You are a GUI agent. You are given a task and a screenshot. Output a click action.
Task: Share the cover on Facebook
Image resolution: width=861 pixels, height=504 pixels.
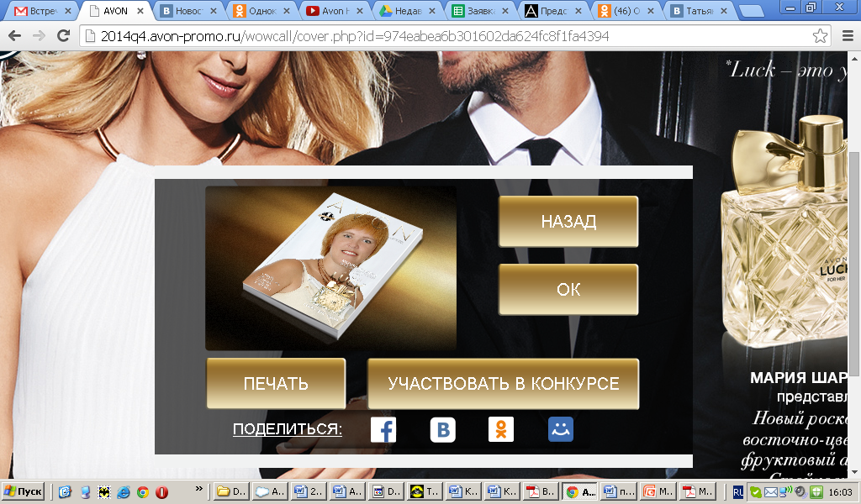coord(383,429)
